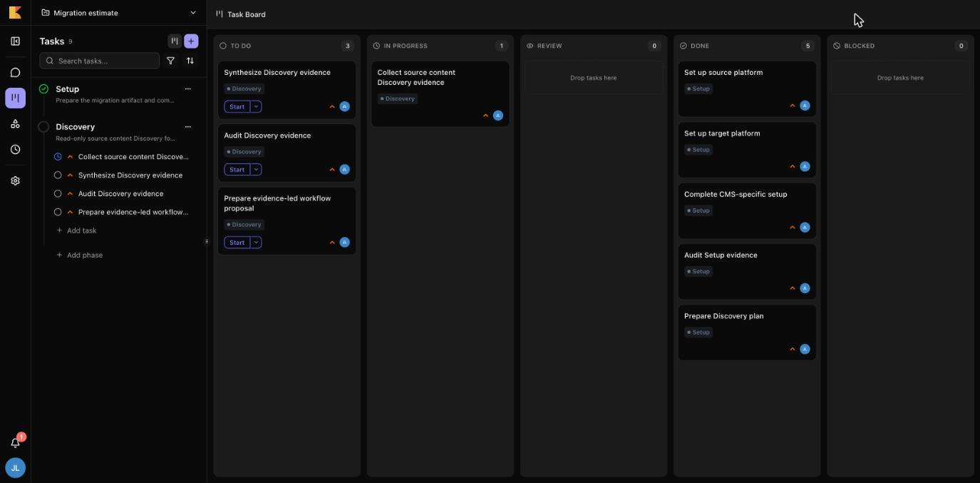Click avatar on Complete CMS-specific setup card
This screenshot has height=483, width=980.
pyautogui.click(x=805, y=227)
